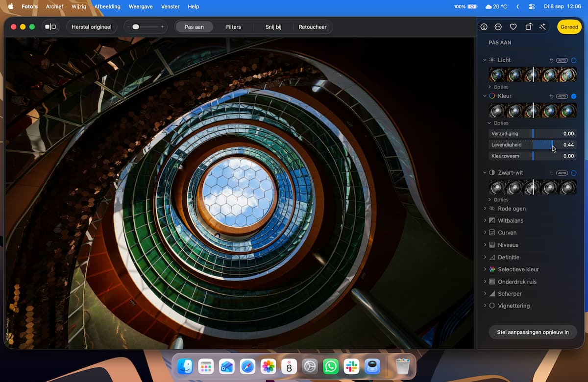
Task: Toggle the Licht adjustment on/off circle
Action: tap(574, 60)
